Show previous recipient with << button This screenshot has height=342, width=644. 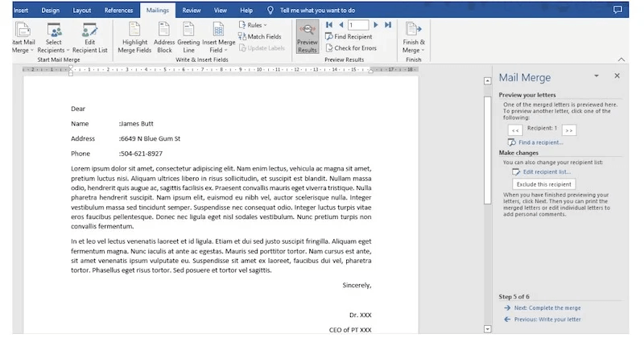point(515,130)
